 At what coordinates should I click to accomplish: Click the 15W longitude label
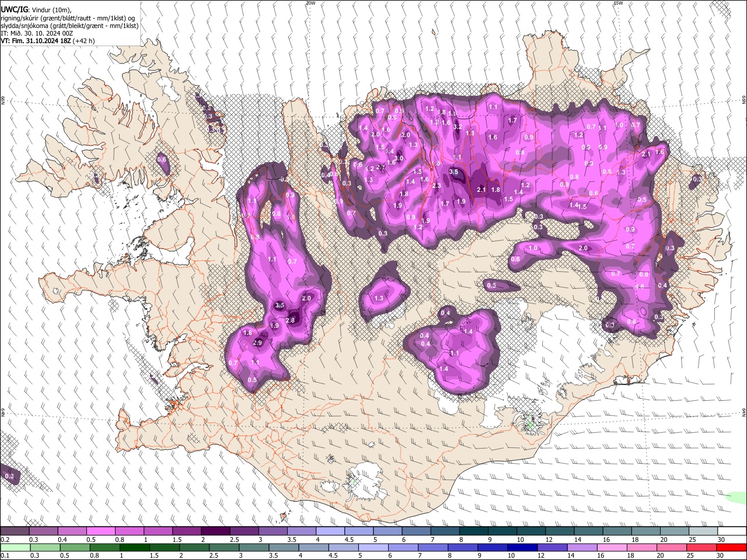click(618, 3)
